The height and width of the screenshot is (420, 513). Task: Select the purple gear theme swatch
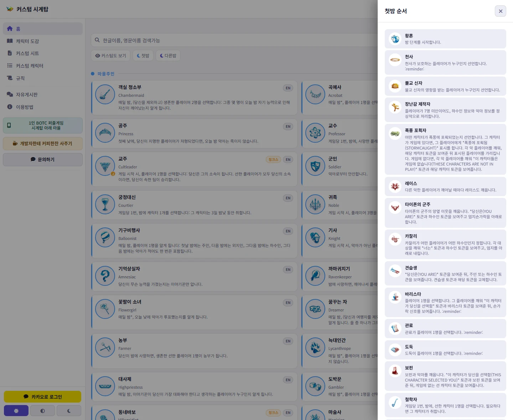(x=16, y=411)
